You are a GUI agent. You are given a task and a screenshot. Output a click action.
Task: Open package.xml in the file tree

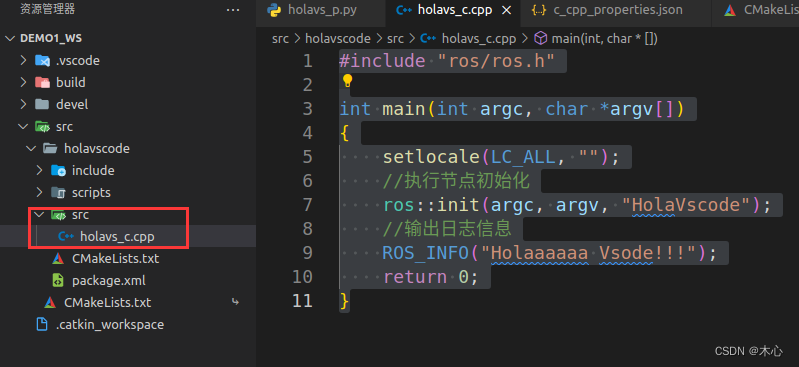coord(128,280)
